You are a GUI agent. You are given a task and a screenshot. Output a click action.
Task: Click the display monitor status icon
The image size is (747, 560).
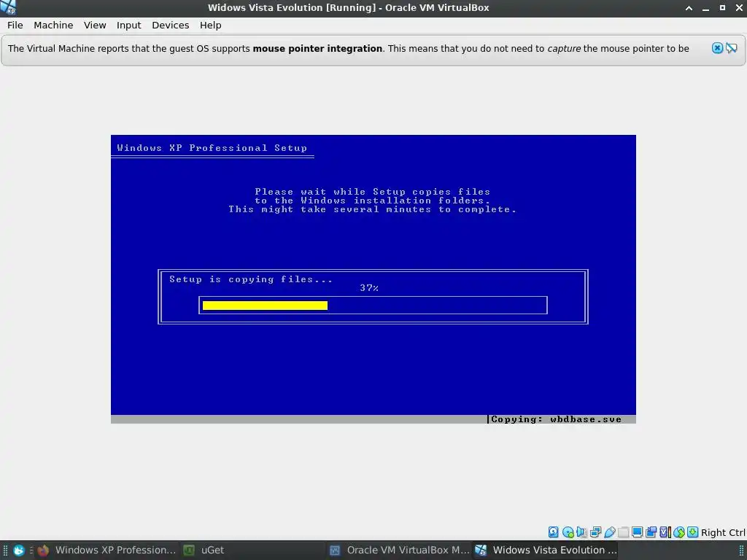[x=637, y=532]
